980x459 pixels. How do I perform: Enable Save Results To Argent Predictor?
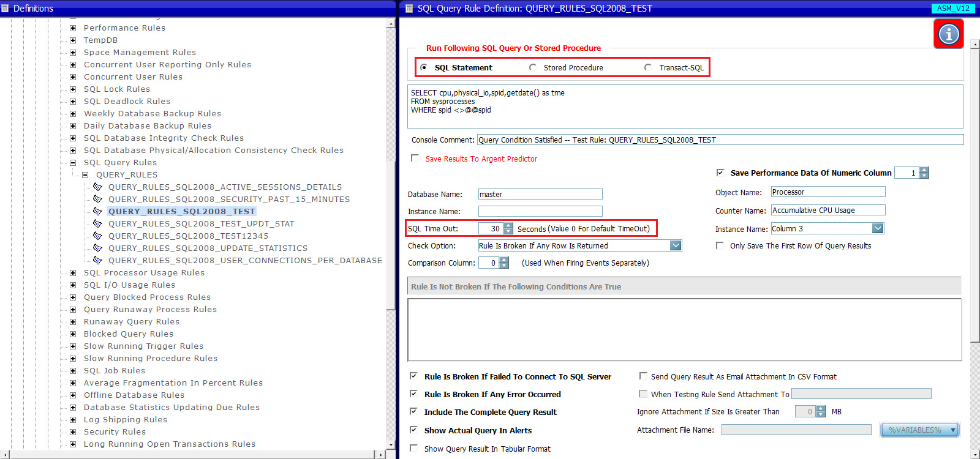[x=415, y=158]
